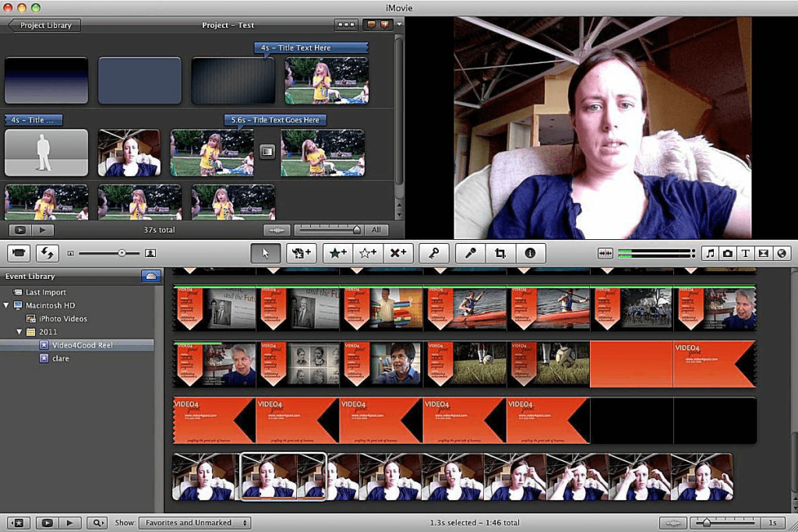Open the Favorites and Unmarked show dropdown
Image resolution: width=798 pixels, height=532 pixels.
[195, 523]
